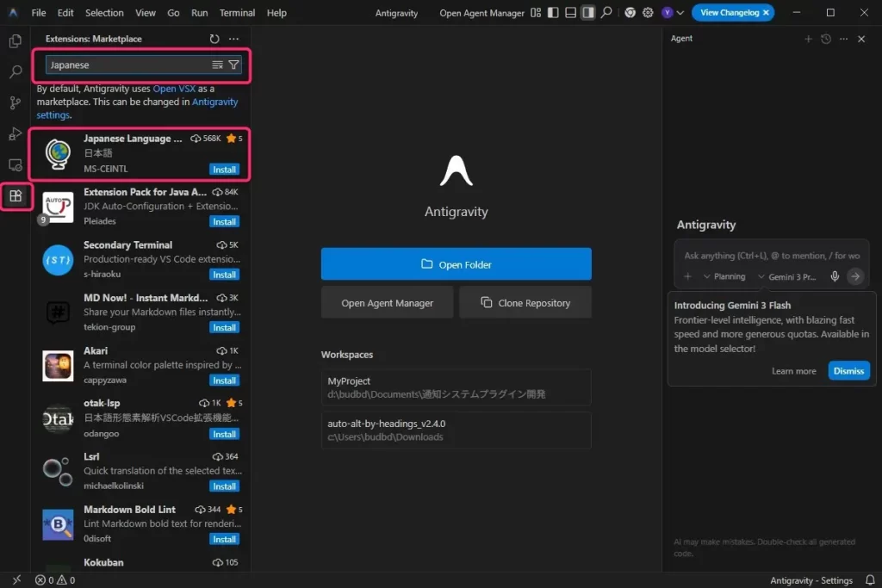This screenshot has width=882, height=588.
Task: Expand the Gemini 3 Pro model dropdown
Action: click(787, 276)
